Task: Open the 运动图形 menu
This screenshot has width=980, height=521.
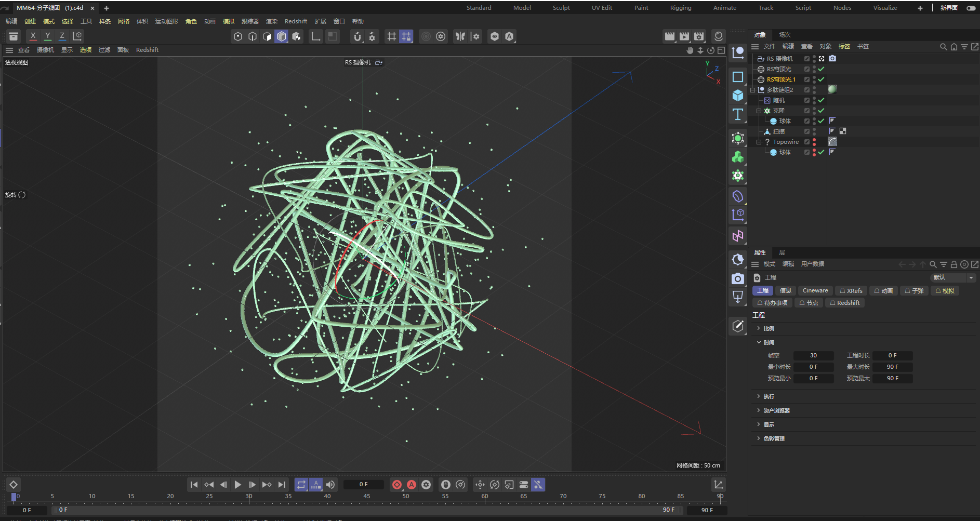Action: click(x=166, y=21)
